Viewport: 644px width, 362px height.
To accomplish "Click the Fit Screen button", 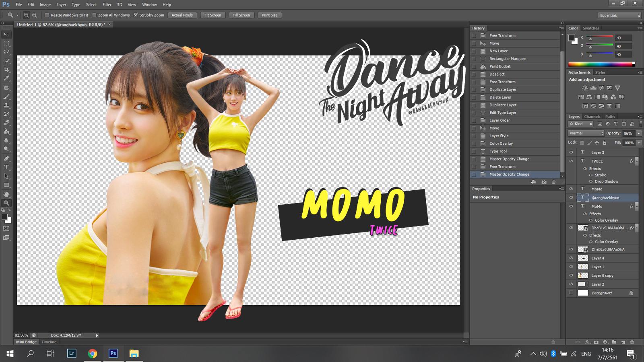I will click(x=213, y=15).
